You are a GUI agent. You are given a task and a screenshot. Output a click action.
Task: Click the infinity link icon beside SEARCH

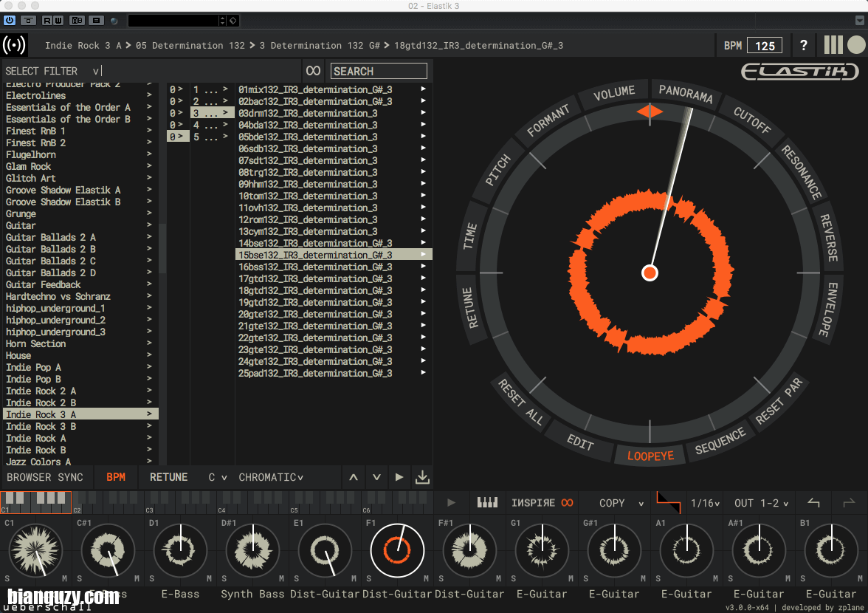click(313, 71)
